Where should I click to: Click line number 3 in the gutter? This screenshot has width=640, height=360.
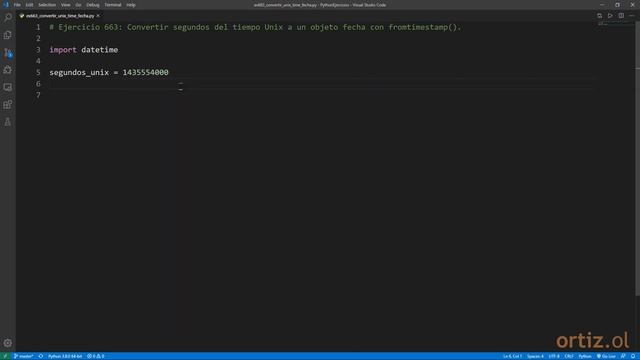click(38, 50)
